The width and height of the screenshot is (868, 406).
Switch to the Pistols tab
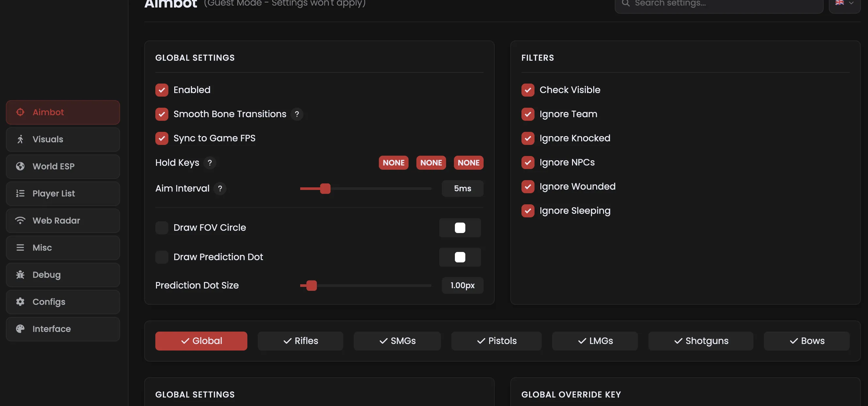496,341
